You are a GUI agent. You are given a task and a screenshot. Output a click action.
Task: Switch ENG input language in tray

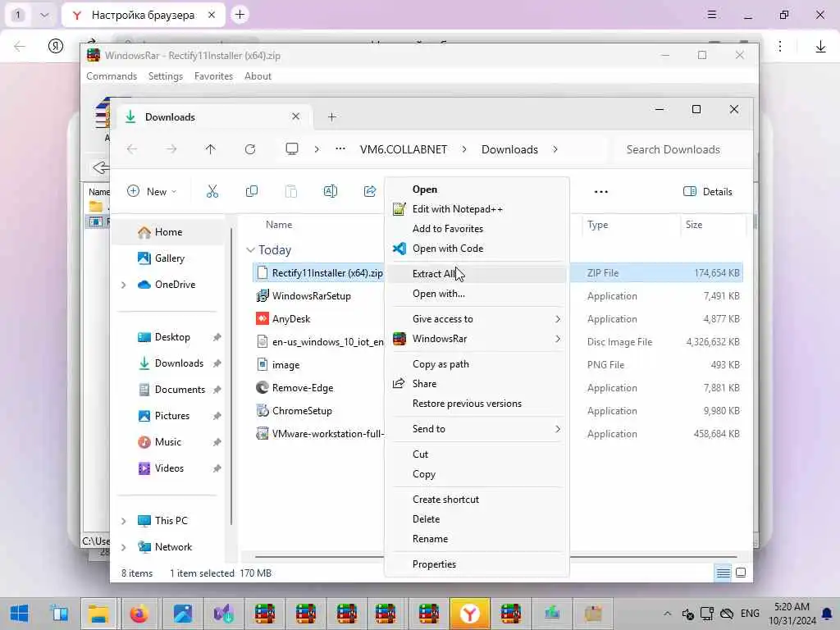click(750, 614)
